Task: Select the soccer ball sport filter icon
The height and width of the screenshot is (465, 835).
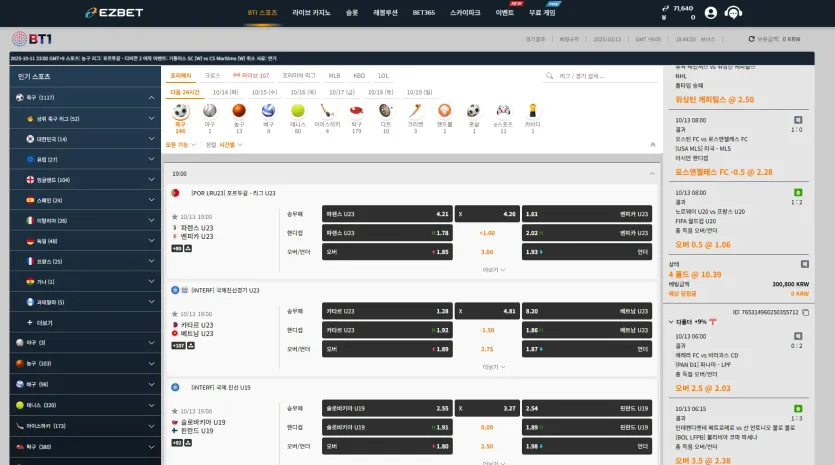Action: (x=181, y=111)
